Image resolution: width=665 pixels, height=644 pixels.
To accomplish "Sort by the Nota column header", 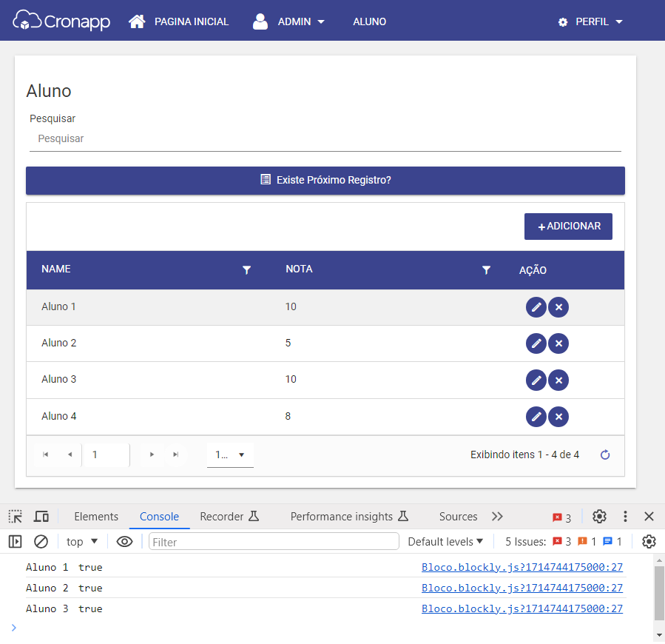I will coord(299,269).
